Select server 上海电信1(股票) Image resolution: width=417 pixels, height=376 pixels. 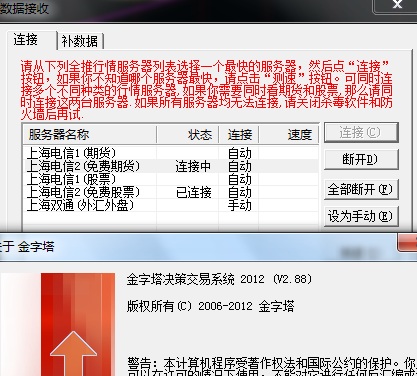click(x=171, y=179)
